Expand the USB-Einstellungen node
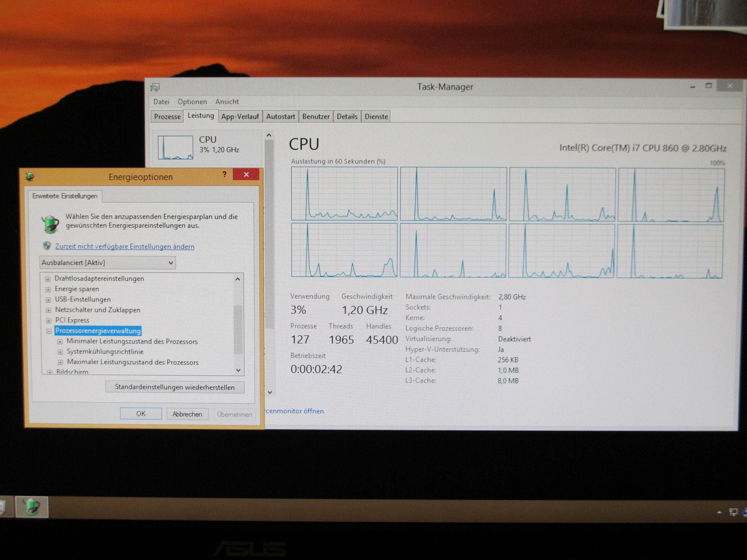This screenshot has height=560, width=747. click(48, 300)
